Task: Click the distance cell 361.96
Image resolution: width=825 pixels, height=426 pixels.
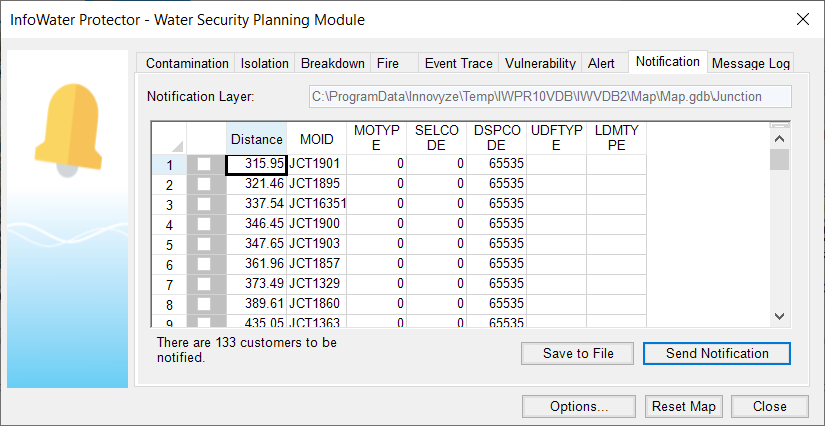Action: (257, 264)
